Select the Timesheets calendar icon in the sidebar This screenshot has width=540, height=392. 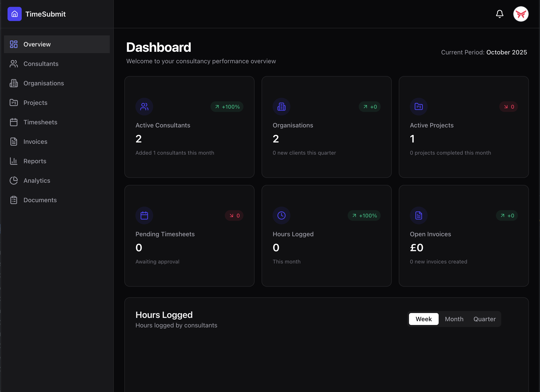[13, 122]
